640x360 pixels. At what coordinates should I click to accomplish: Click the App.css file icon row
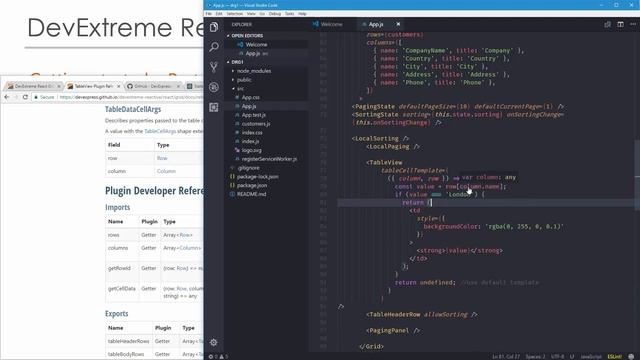(265, 97)
